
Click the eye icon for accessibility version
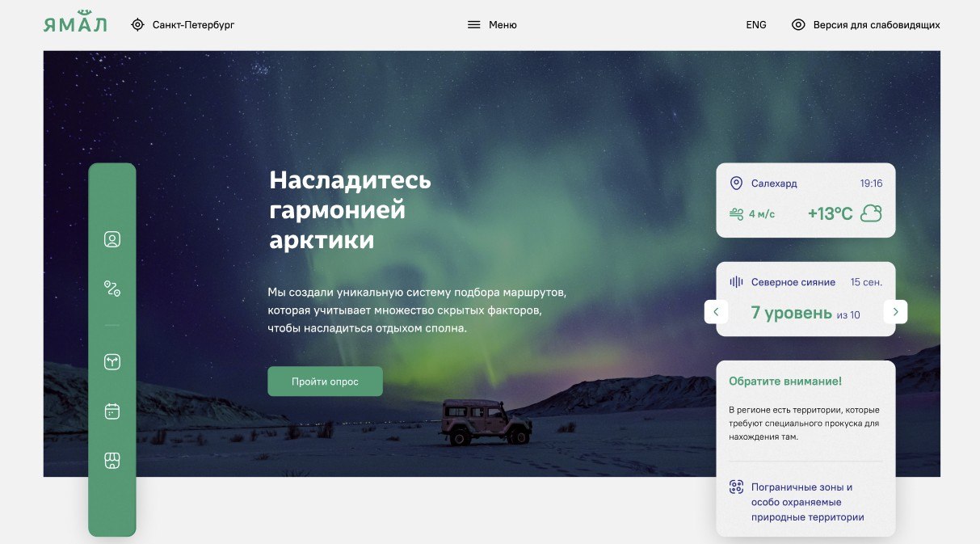click(x=798, y=25)
